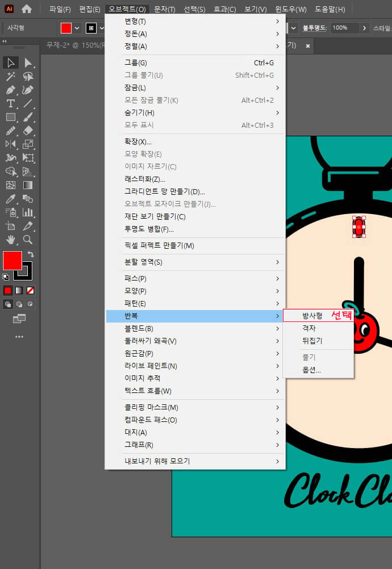Select the Free Transform tool
Viewport: 392px width, 569px height.
click(28, 158)
